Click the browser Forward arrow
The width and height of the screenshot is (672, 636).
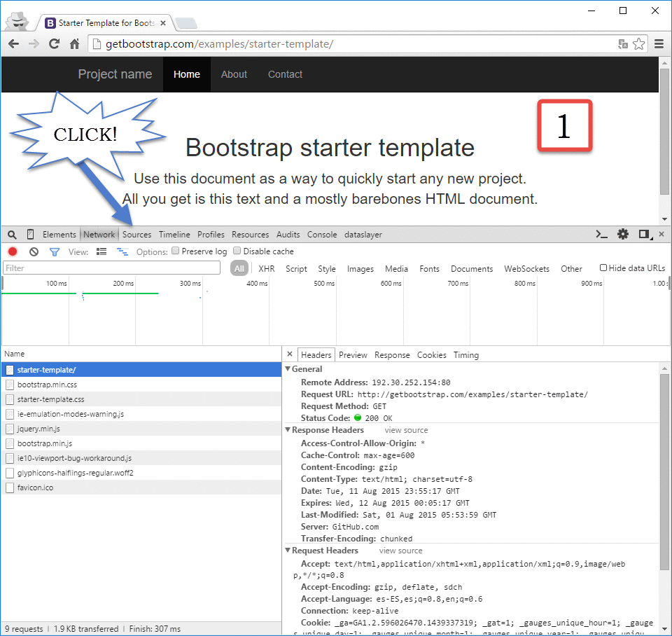click(34, 43)
